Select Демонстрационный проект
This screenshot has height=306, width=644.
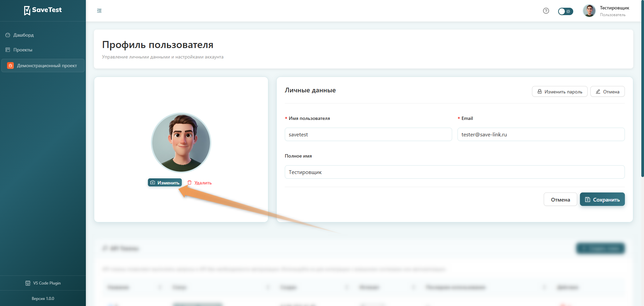point(47,65)
